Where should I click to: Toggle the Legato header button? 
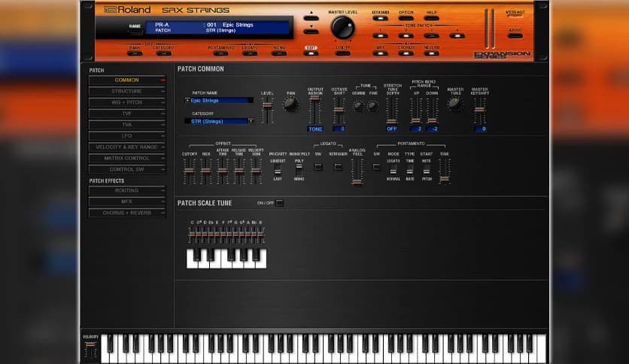(x=250, y=53)
